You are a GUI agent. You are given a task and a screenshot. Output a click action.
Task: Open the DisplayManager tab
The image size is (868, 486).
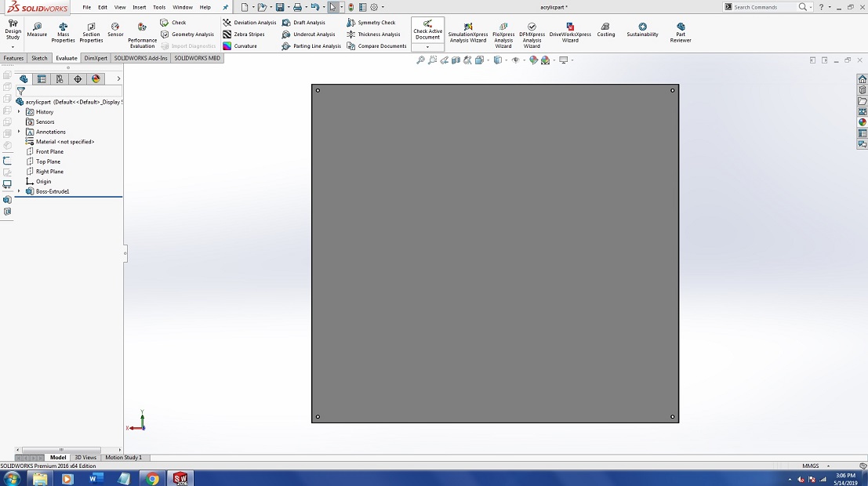click(x=96, y=79)
